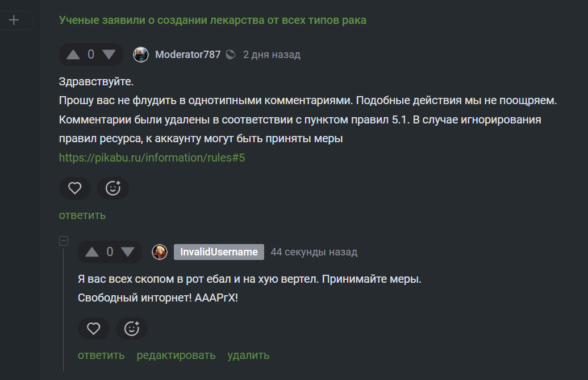Click 'ответить' under Moderator787's comment
Screen dimensions: 588x380
click(x=82, y=215)
